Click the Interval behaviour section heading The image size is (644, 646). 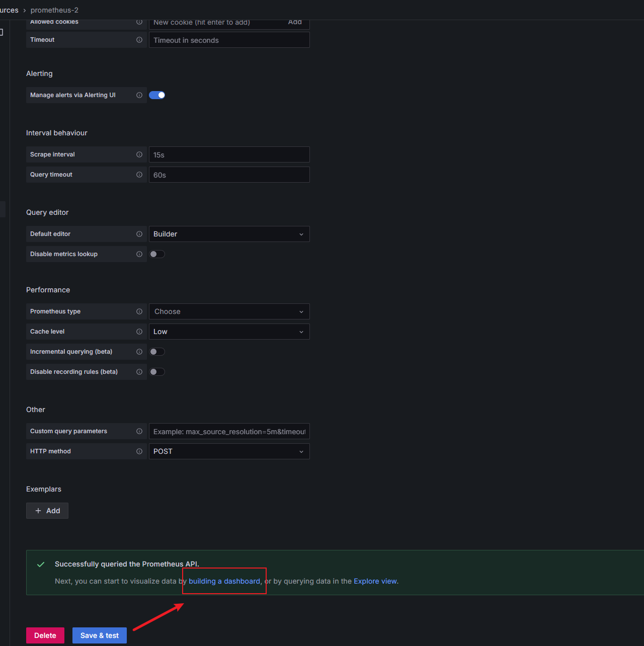[57, 133]
